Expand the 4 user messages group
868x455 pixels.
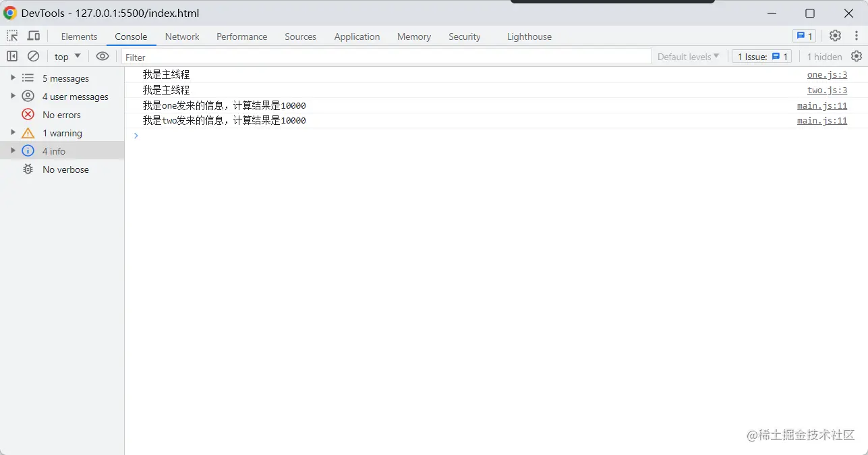click(x=13, y=96)
